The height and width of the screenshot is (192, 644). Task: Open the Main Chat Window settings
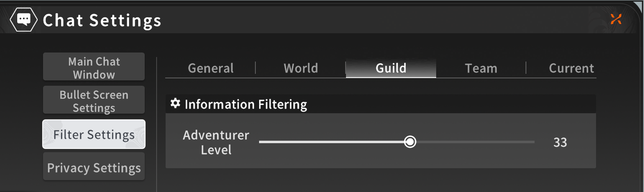coord(94,66)
